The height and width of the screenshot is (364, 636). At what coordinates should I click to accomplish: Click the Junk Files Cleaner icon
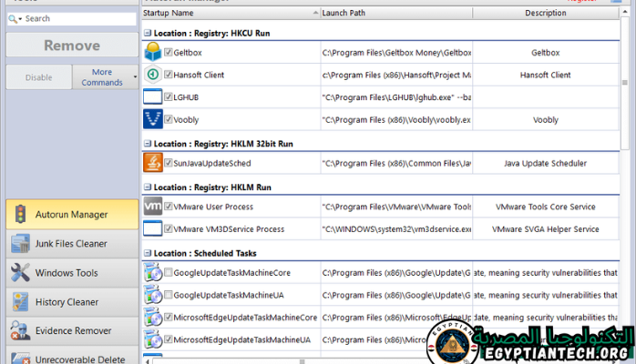[20, 243]
